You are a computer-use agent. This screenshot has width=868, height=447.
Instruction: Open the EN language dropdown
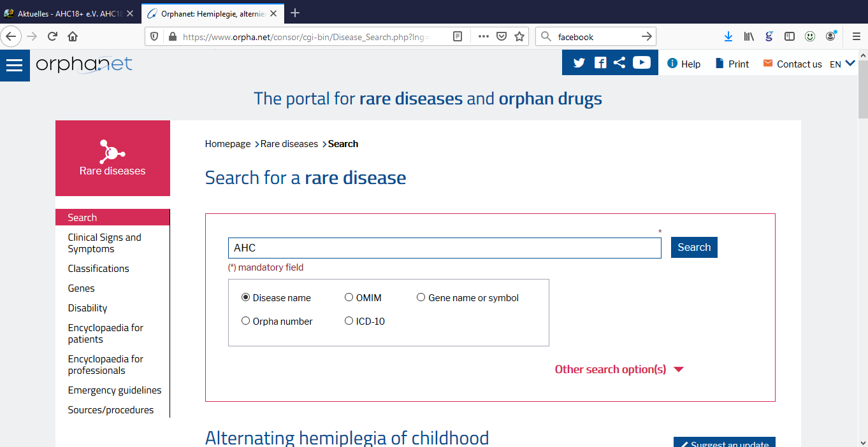click(x=843, y=64)
